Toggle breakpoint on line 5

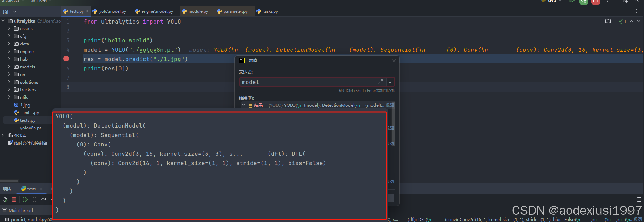[66, 59]
